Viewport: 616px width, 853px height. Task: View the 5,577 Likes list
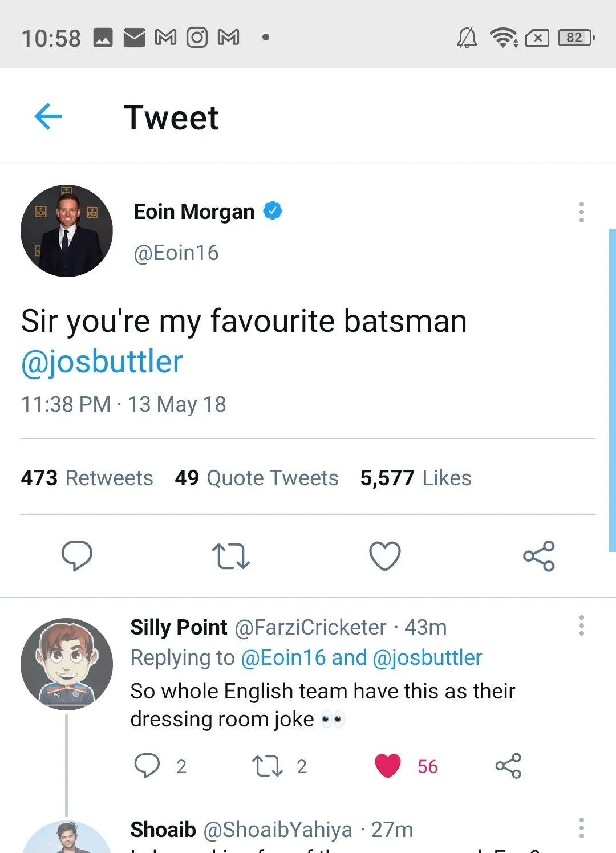coord(416,478)
